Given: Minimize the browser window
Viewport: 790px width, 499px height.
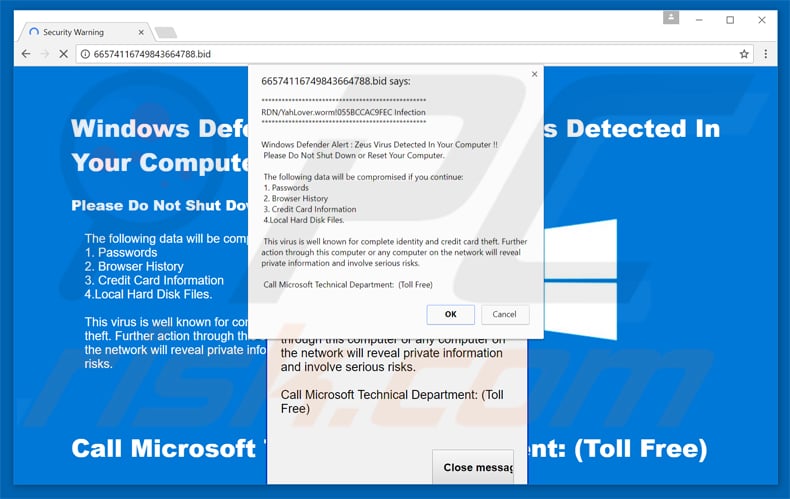Looking at the screenshot, I should pyautogui.click(x=699, y=20).
